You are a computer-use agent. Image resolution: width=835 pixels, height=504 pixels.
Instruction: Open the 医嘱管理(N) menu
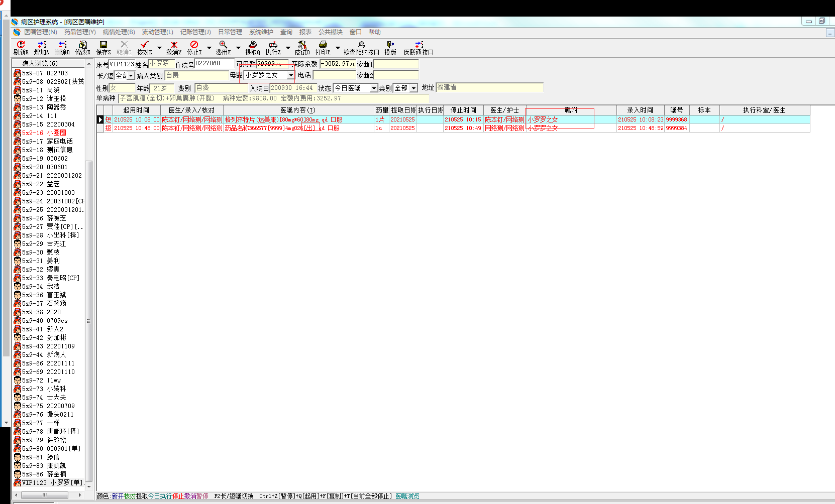click(41, 32)
